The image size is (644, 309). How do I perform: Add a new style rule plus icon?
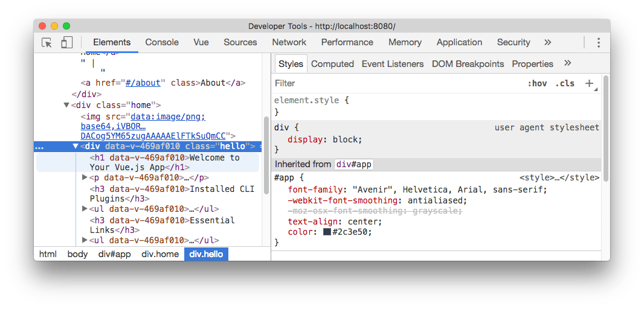[x=589, y=83]
